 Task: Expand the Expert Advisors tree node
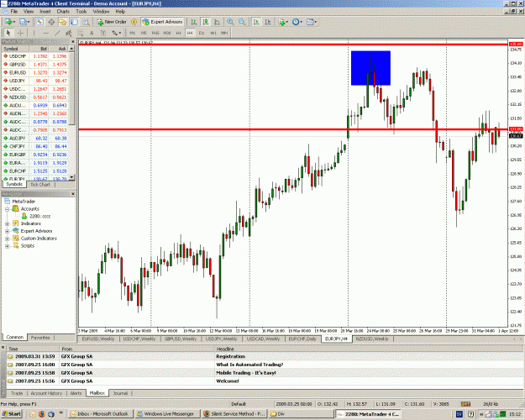point(7,231)
